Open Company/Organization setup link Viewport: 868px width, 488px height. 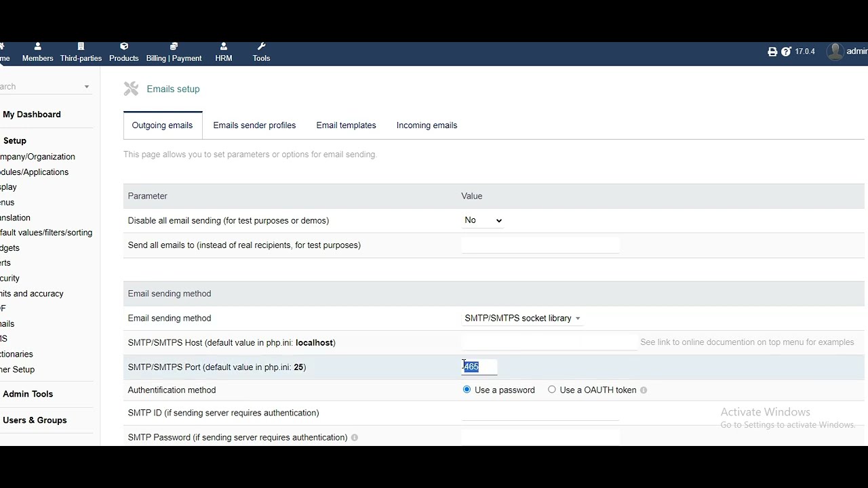click(37, 157)
